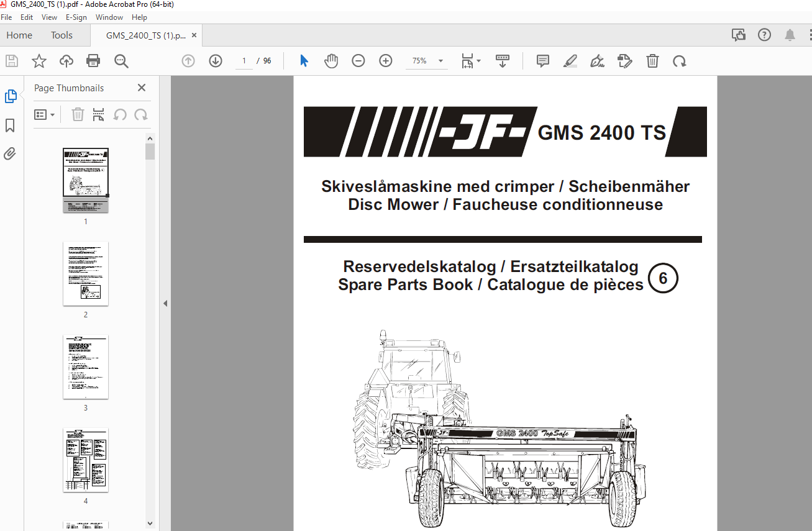Go to the next page arrow
This screenshot has height=531, width=812.
tap(216, 61)
